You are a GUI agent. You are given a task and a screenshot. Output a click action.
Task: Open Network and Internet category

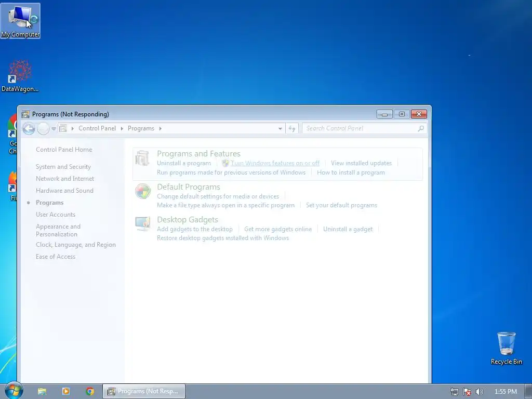coord(65,179)
